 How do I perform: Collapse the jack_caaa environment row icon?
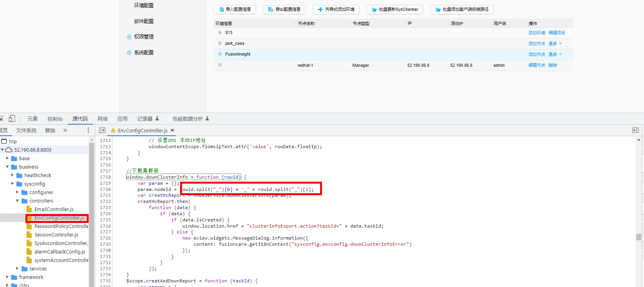[x=220, y=43]
